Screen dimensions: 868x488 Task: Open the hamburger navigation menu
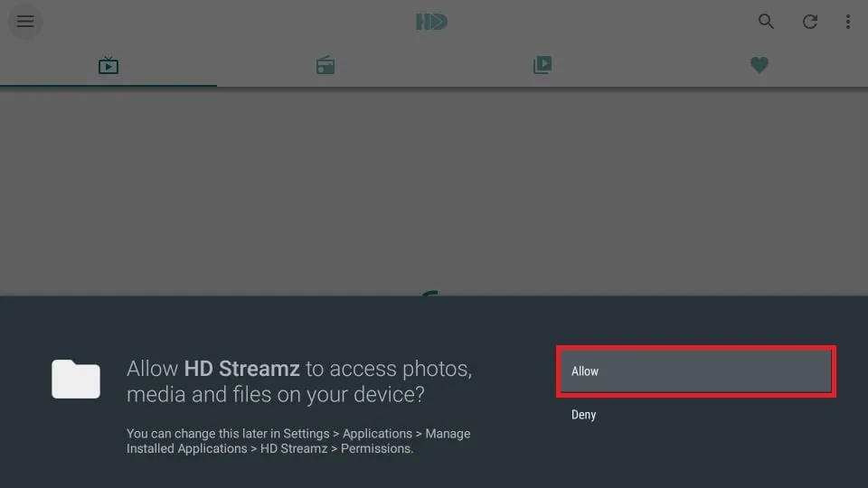pos(25,22)
